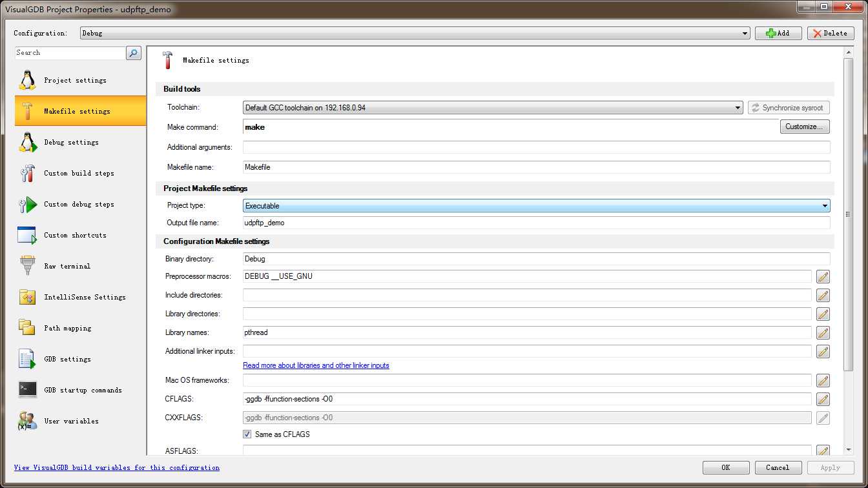
Task: Edit ASFLAGS with pencil icon
Action: tap(823, 451)
